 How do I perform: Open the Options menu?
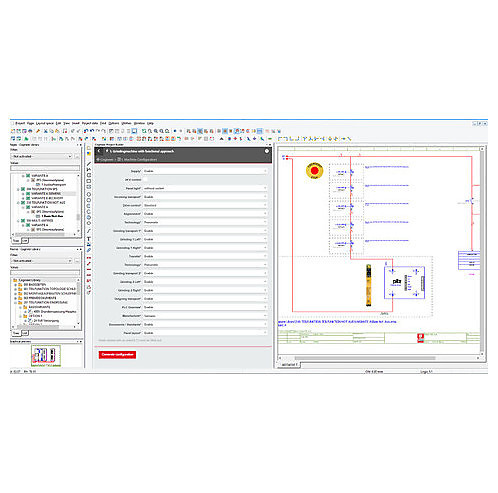click(114, 123)
